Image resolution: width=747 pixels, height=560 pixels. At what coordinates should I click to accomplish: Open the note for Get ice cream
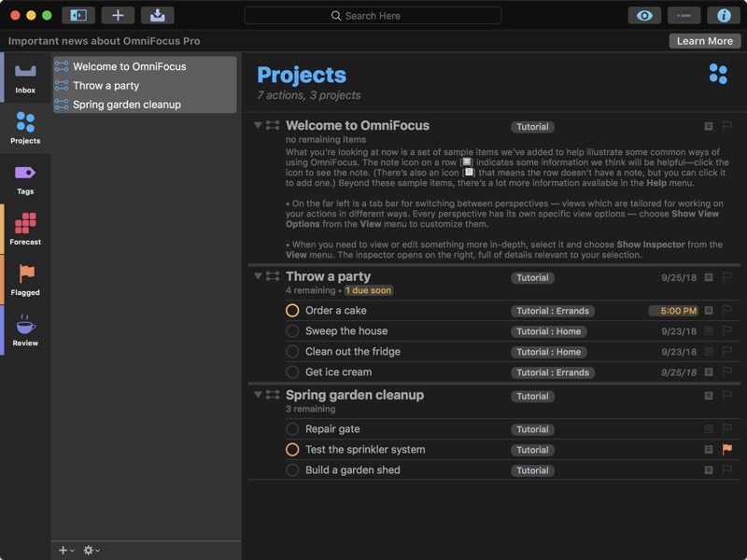pos(709,371)
